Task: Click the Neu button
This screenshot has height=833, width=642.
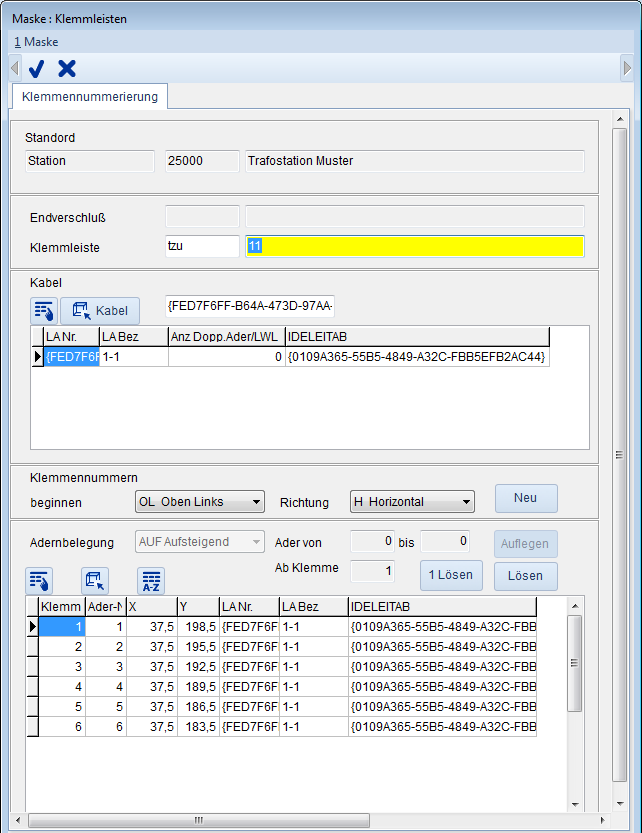Action: pos(526,498)
